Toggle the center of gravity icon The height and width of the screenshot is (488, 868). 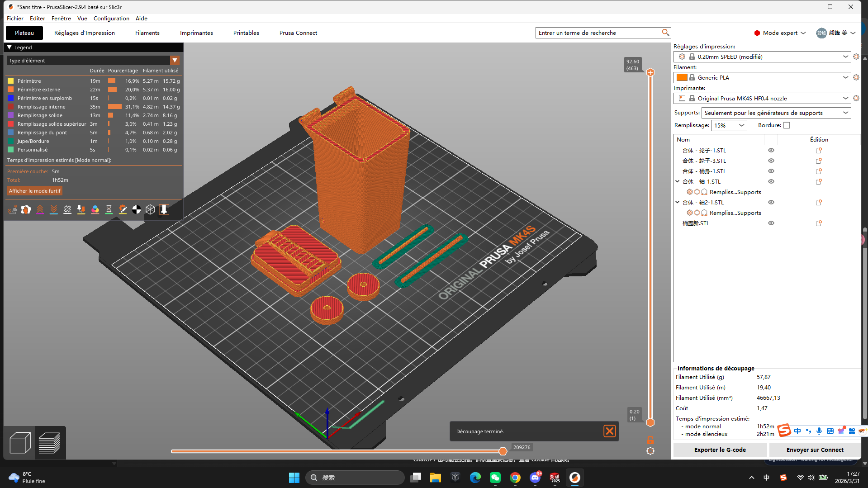(136, 209)
